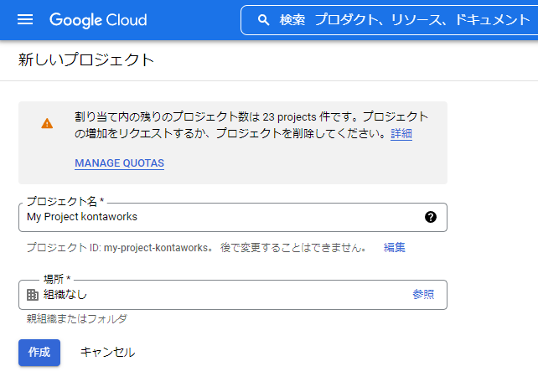This screenshot has width=538, height=392.
Task: Open the MANAGE QUOTAS link
Action: pyautogui.click(x=119, y=163)
